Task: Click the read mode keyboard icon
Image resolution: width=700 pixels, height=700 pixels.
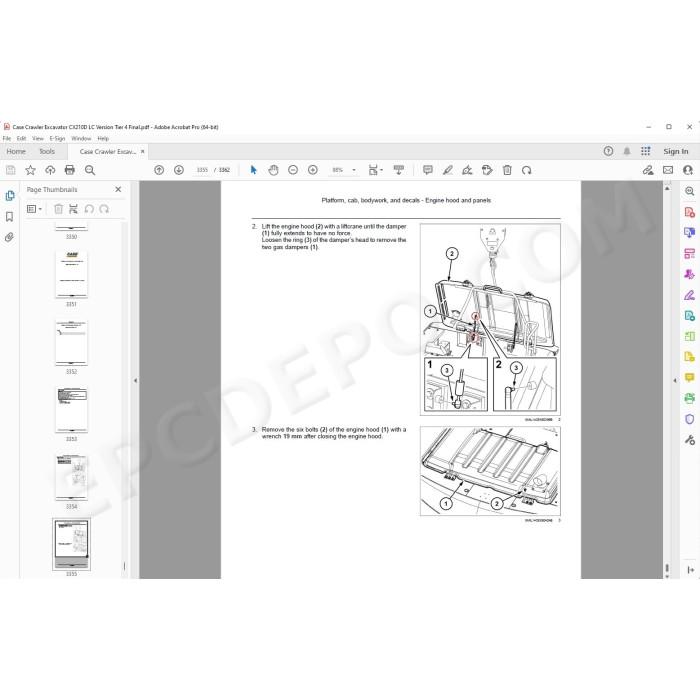Action: coord(399,170)
